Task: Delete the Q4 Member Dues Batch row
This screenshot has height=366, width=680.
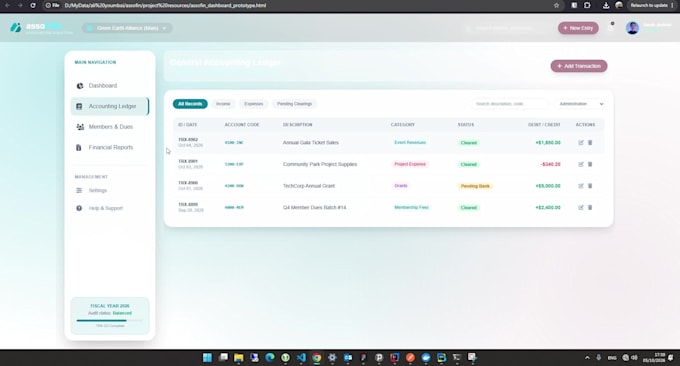Action: tap(590, 208)
